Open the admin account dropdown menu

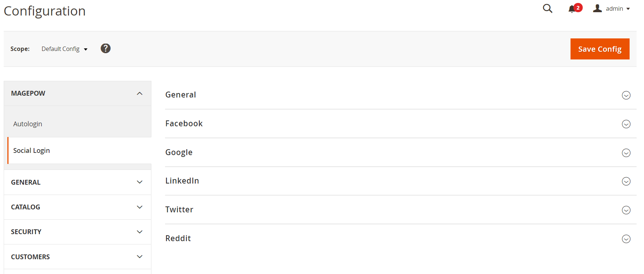tap(618, 8)
